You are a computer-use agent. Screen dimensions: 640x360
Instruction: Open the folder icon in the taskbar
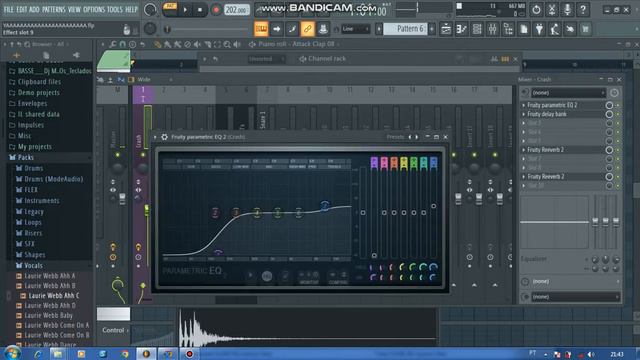tap(58, 354)
